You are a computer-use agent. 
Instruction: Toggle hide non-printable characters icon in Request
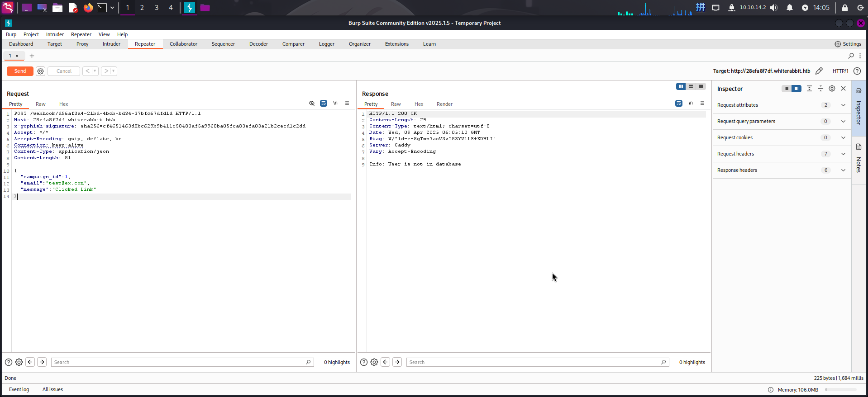tap(312, 104)
